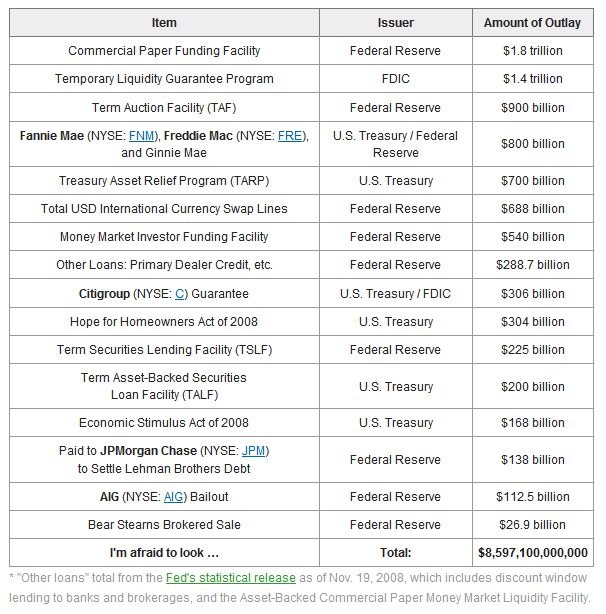Open the JPM ticker link
Image resolution: width=606 pixels, height=614 pixels.
(254, 451)
